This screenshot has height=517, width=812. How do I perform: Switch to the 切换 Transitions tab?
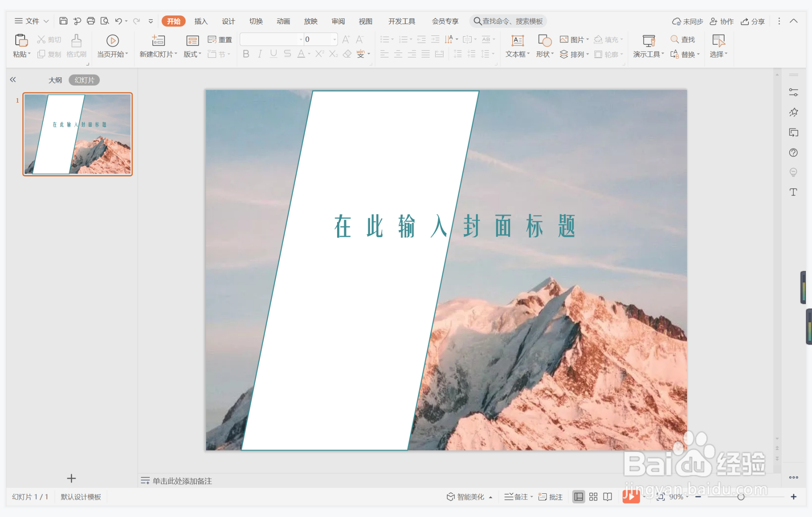pos(256,21)
